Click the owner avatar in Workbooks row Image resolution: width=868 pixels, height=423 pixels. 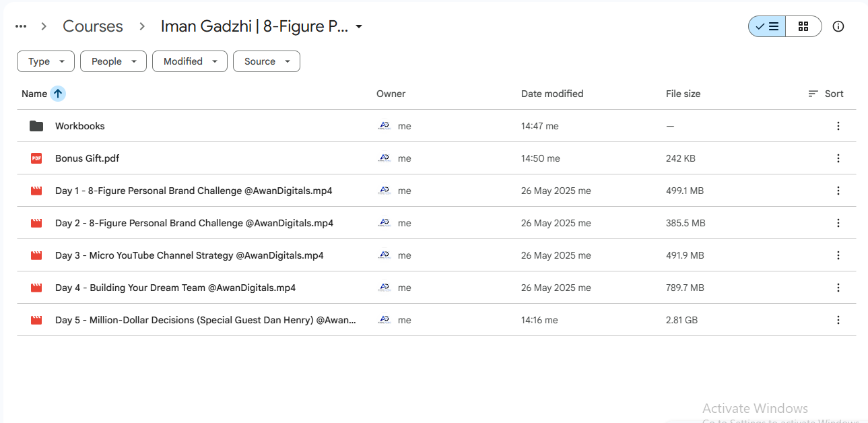pos(385,126)
